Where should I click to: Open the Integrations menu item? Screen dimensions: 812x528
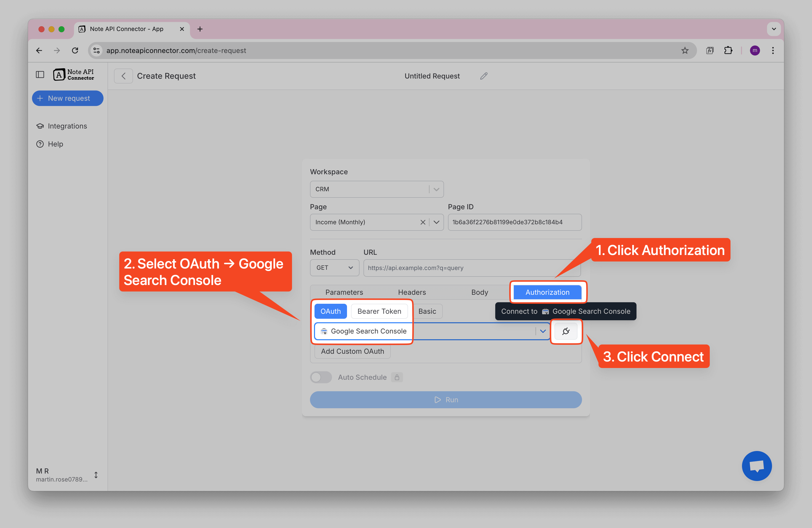pyautogui.click(x=67, y=126)
